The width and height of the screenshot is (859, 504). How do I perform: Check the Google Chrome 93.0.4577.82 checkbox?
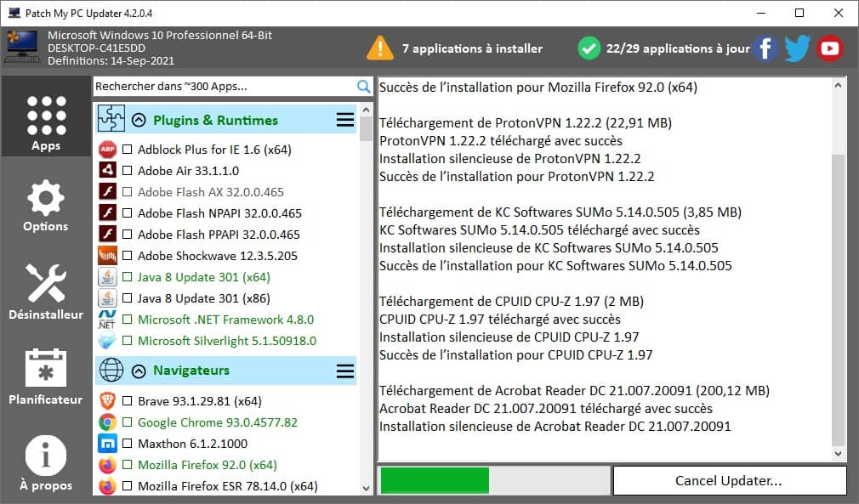click(127, 422)
